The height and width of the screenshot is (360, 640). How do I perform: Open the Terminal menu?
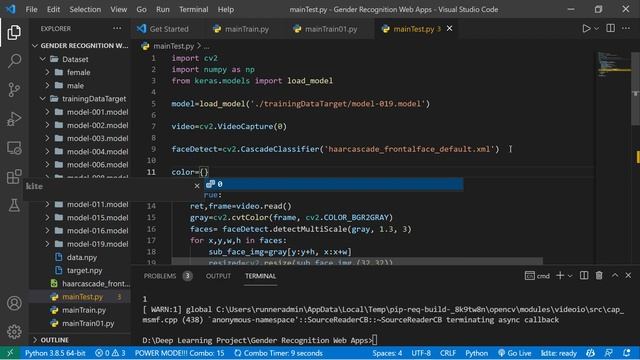pyautogui.click(x=193, y=9)
